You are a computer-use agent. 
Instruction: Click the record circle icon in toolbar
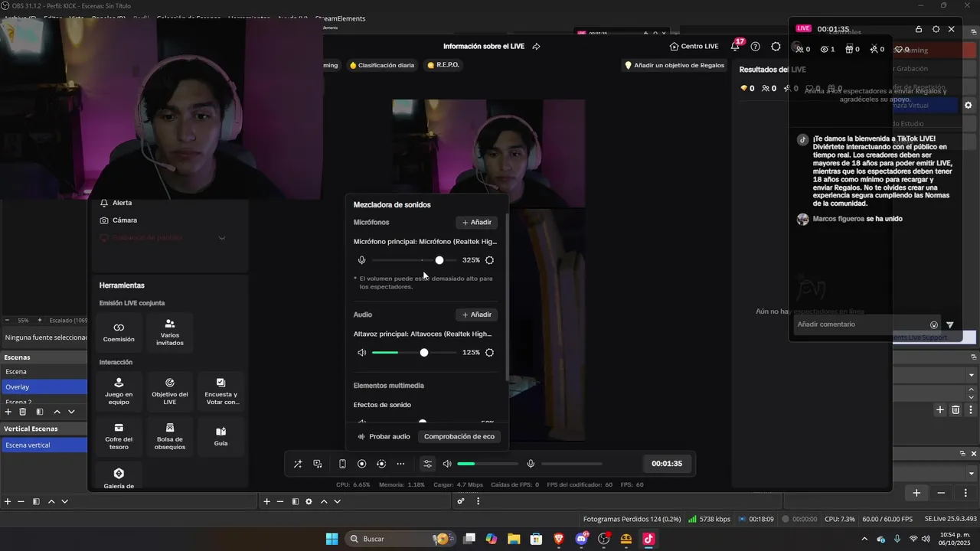[x=362, y=464]
